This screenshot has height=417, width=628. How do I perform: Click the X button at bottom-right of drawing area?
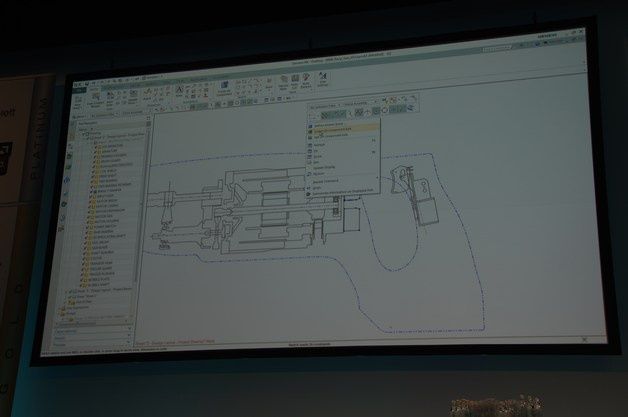click(585, 340)
